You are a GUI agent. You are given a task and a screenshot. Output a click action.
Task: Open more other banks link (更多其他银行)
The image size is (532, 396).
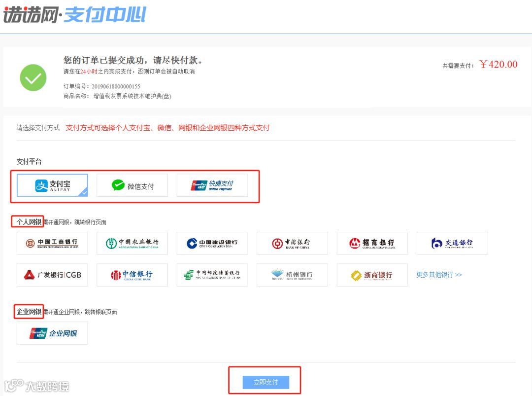(439, 274)
